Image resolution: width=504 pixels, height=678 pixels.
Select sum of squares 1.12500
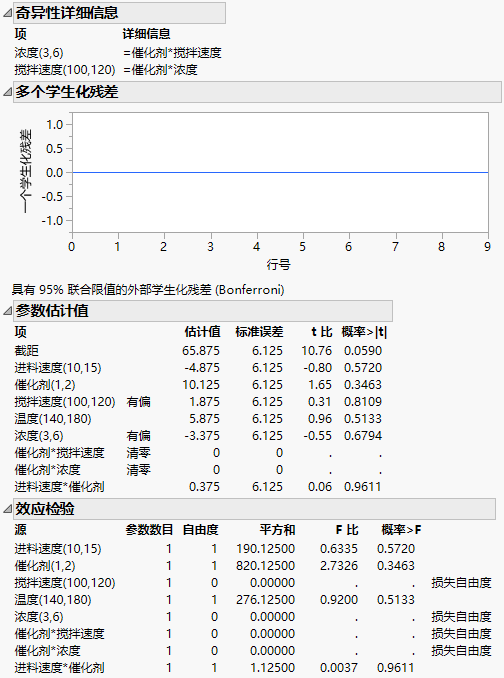point(272,668)
